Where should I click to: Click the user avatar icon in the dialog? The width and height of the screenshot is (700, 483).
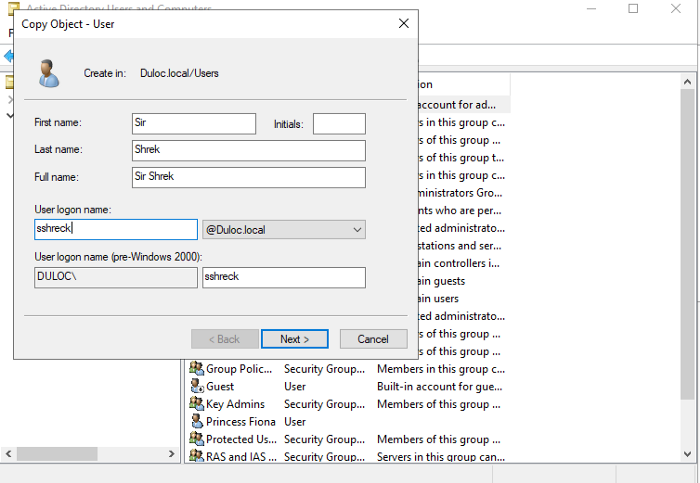49,74
